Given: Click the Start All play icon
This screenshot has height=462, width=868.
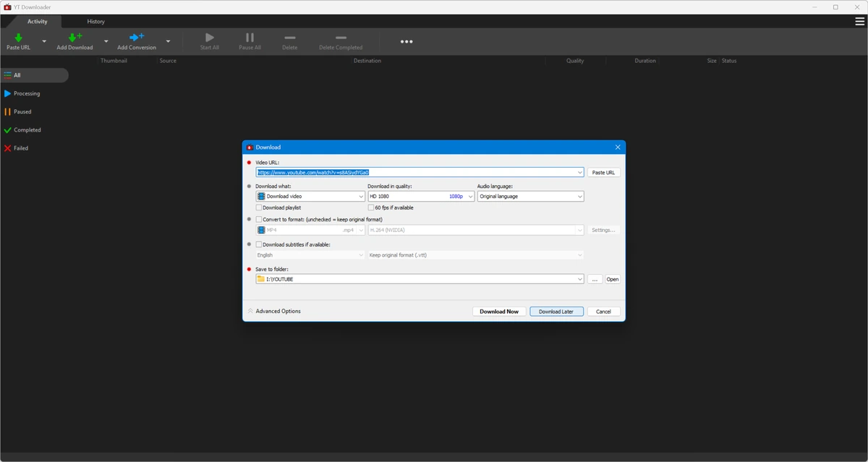Looking at the screenshot, I should [210, 38].
